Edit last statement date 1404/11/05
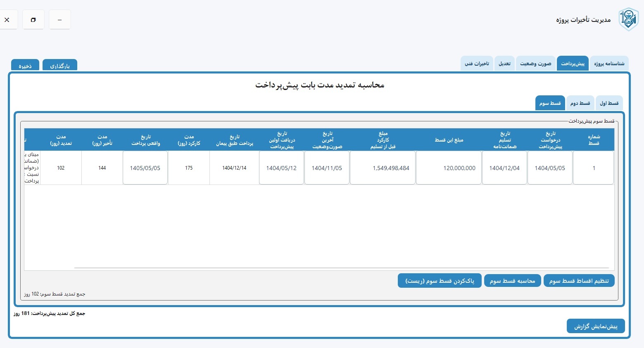 point(327,168)
